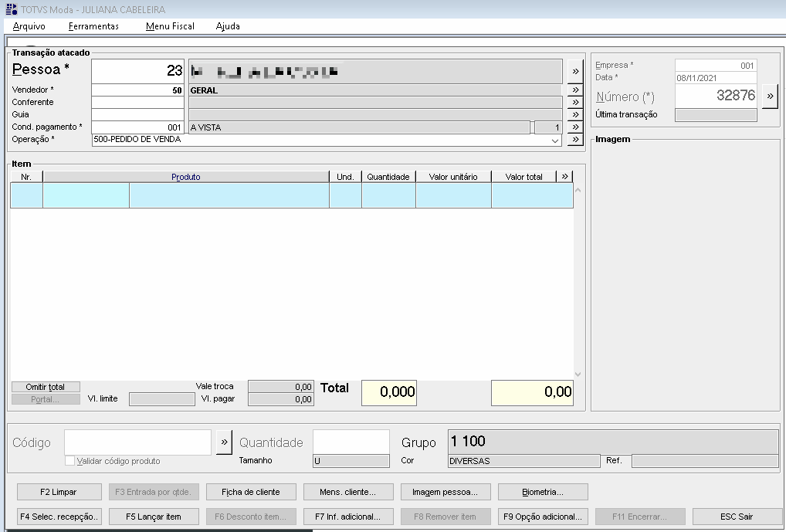Select the highlighted first row in item grid

coord(292,195)
